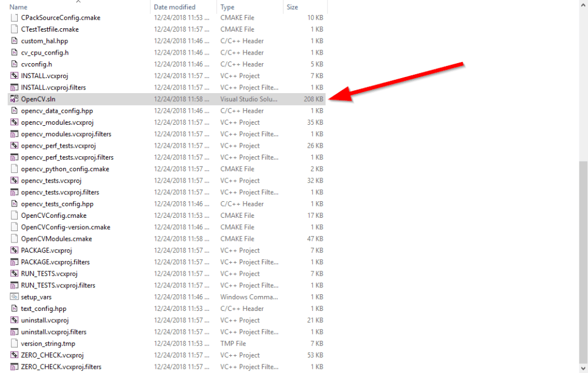Screen dimensions: 588x373
Task: Select the file PACKAGE.vcxproj.filters
Action: pos(56,262)
